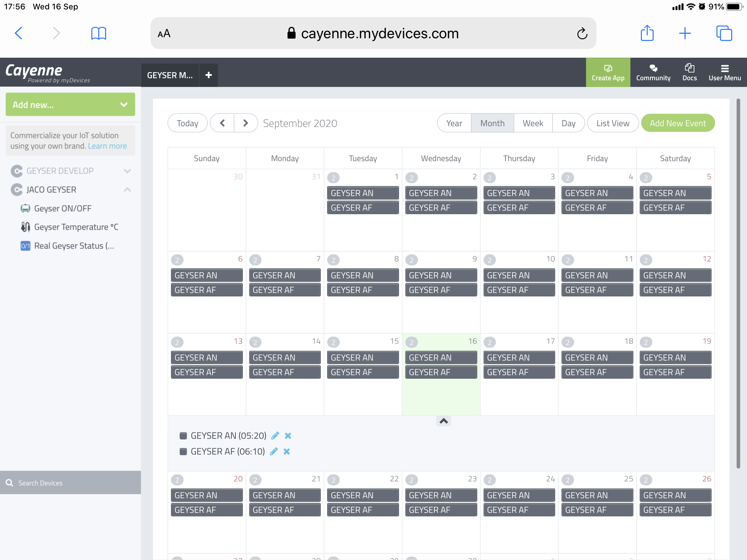Image resolution: width=747 pixels, height=560 pixels.
Task: Switch to Month view
Action: tap(492, 123)
